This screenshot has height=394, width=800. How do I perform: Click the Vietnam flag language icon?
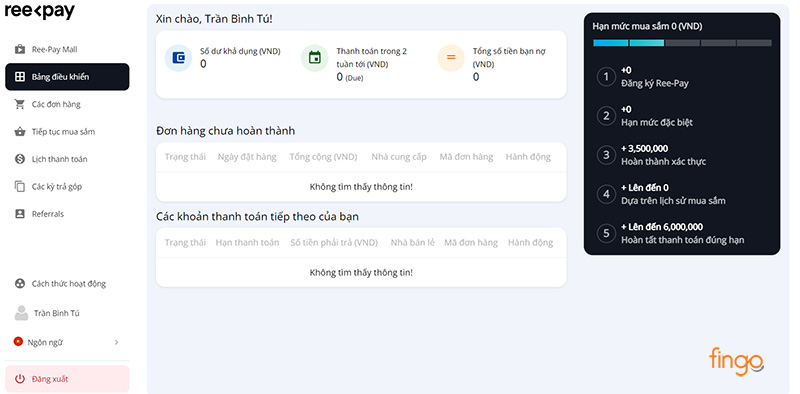point(18,341)
